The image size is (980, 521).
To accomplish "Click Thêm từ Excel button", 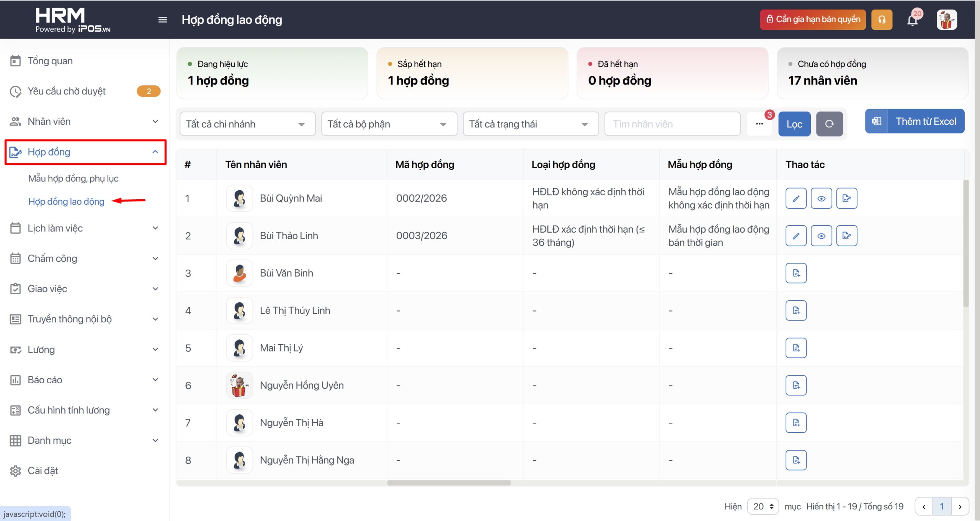I will click(915, 121).
